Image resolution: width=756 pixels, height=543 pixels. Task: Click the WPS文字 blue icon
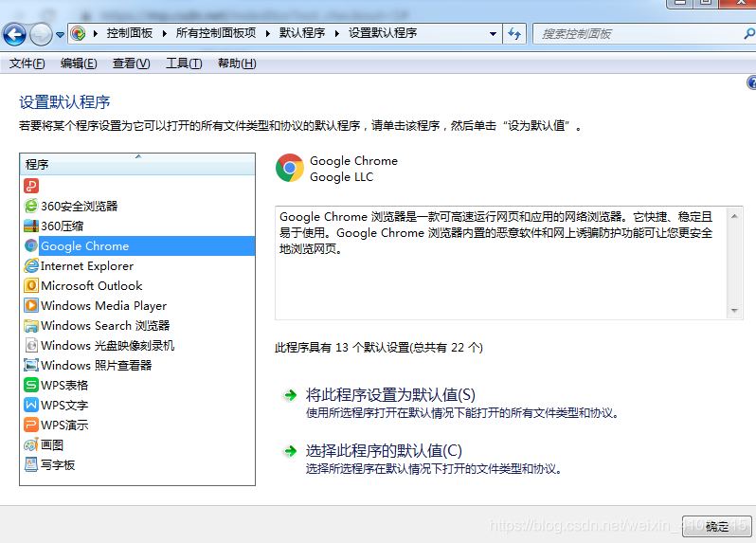(x=31, y=405)
